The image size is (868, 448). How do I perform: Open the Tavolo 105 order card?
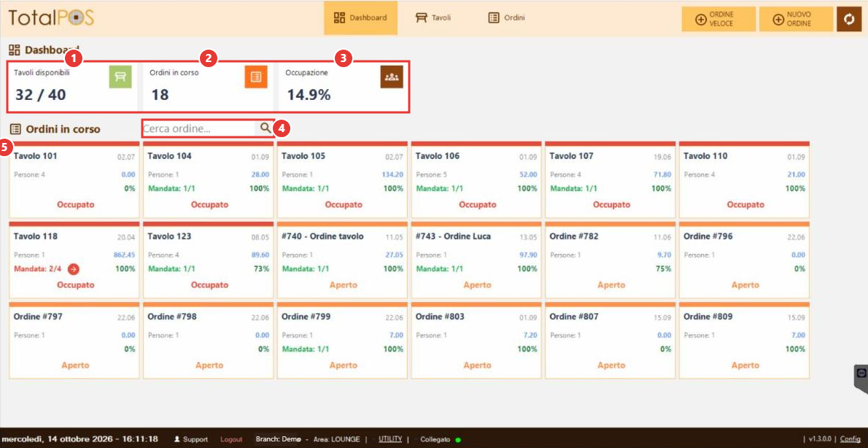tap(342, 179)
